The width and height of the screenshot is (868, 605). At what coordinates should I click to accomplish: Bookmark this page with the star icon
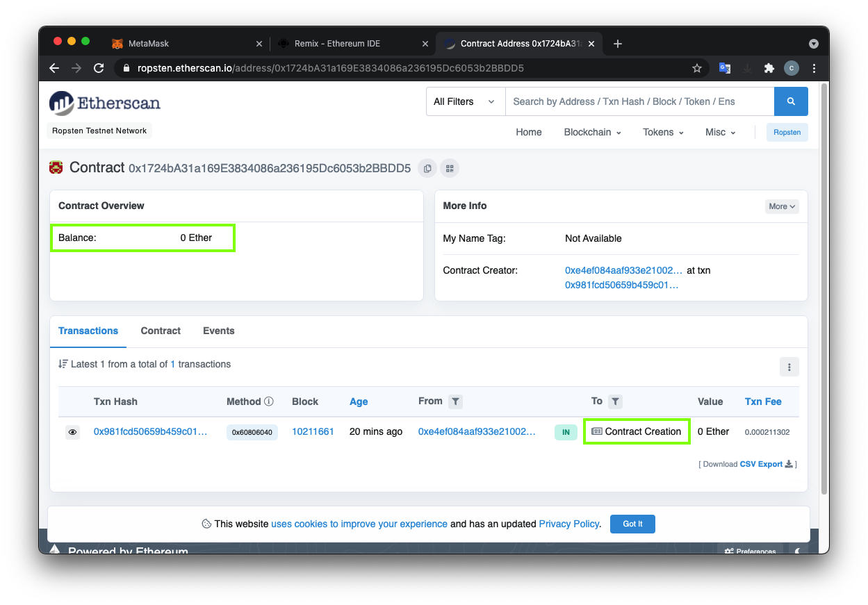click(x=696, y=68)
